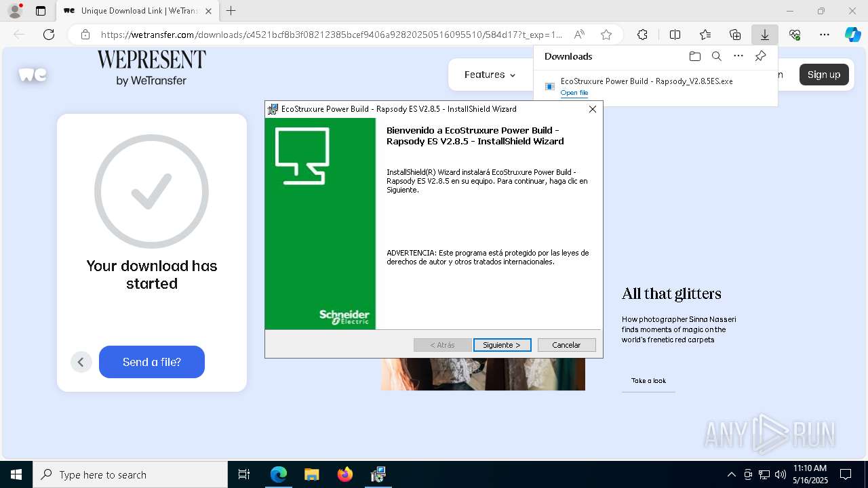Open Copilot in Edge sidebar

tap(852, 35)
